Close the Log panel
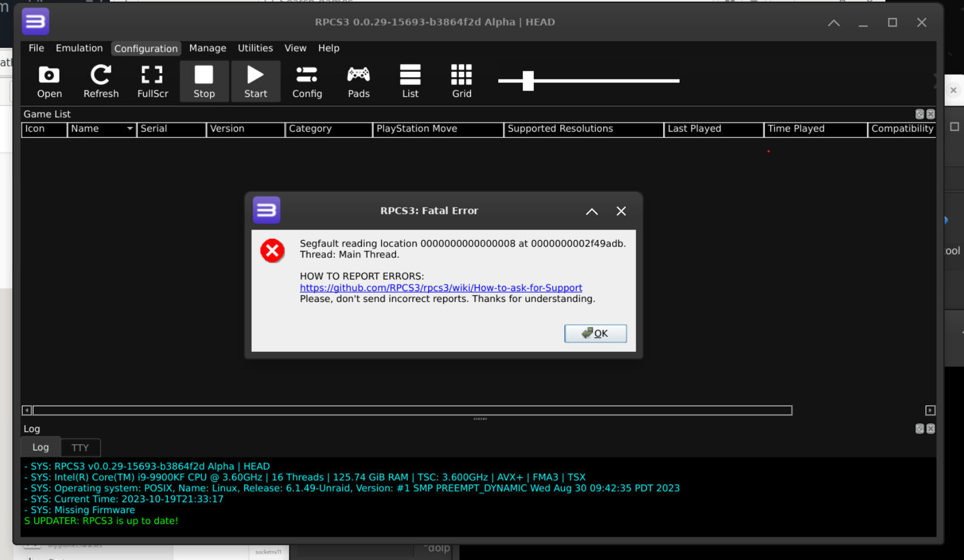 tap(930, 429)
